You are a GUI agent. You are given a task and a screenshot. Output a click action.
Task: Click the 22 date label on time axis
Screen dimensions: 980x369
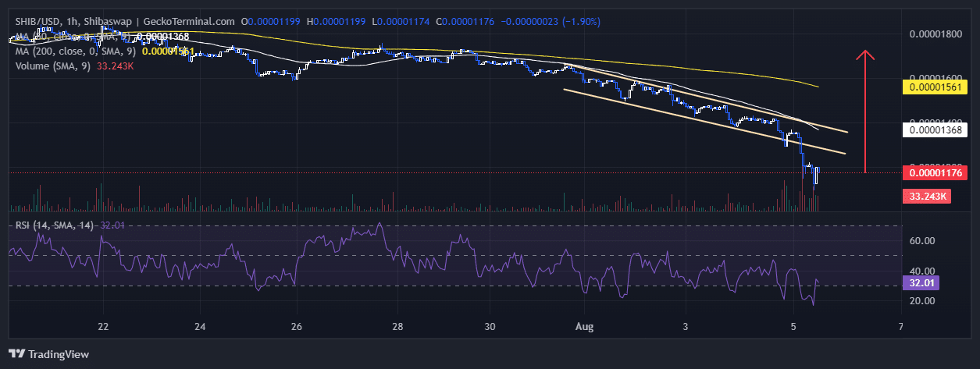103,327
